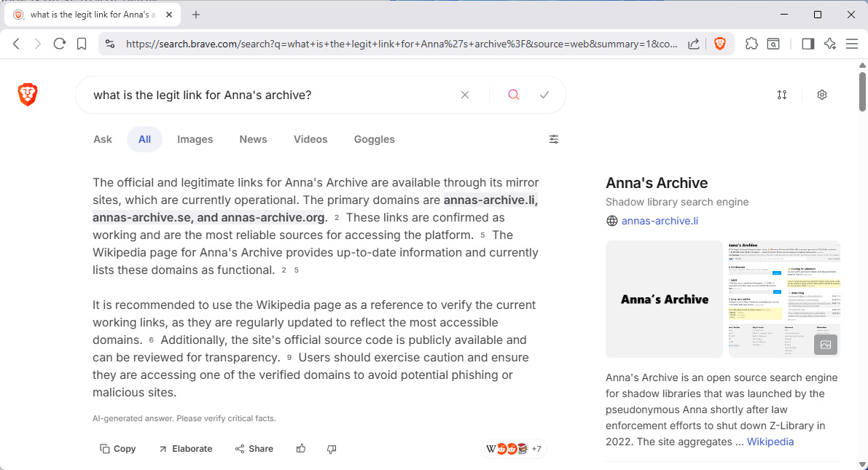The width and height of the screenshot is (868, 470).
Task: Click scrollbar down arrow
Action: (x=862, y=465)
